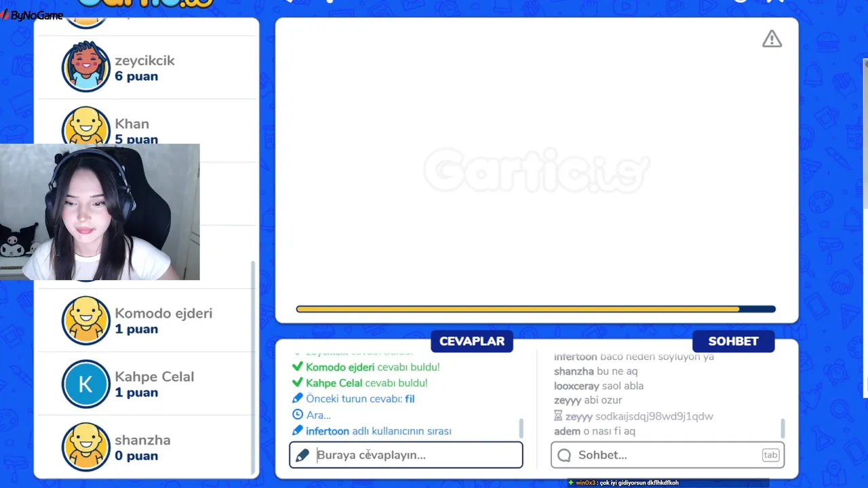Click Komodo ejderi's avatar
The width and height of the screenshot is (868, 488).
[x=85, y=320]
